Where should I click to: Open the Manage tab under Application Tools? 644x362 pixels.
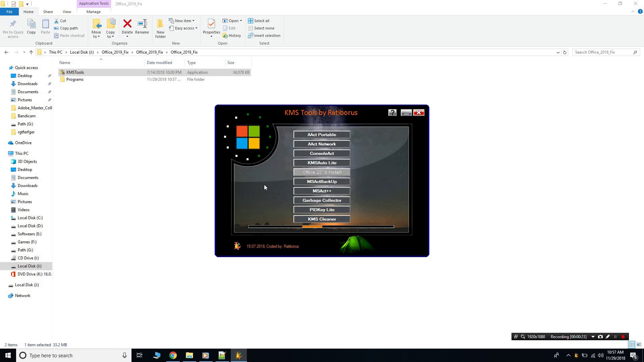[x=93, y=11]
